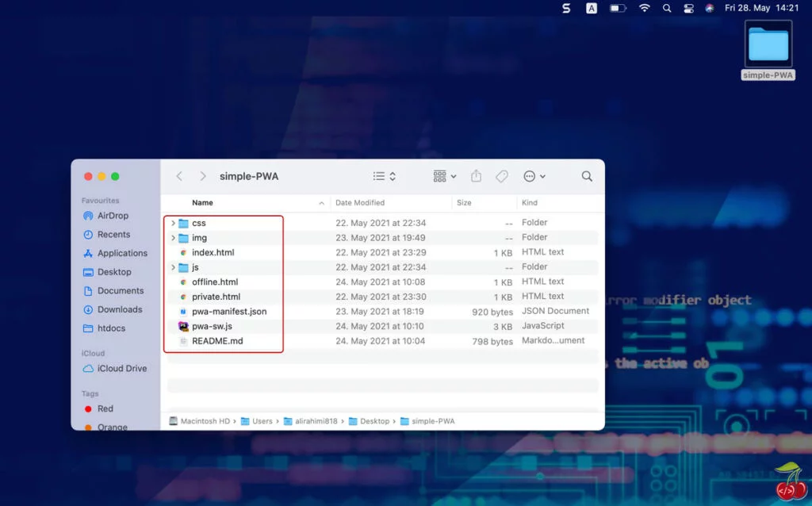812x506 pixels.
Task: Click the Share icon in Finder toolbar
Action: pos(476,176)
